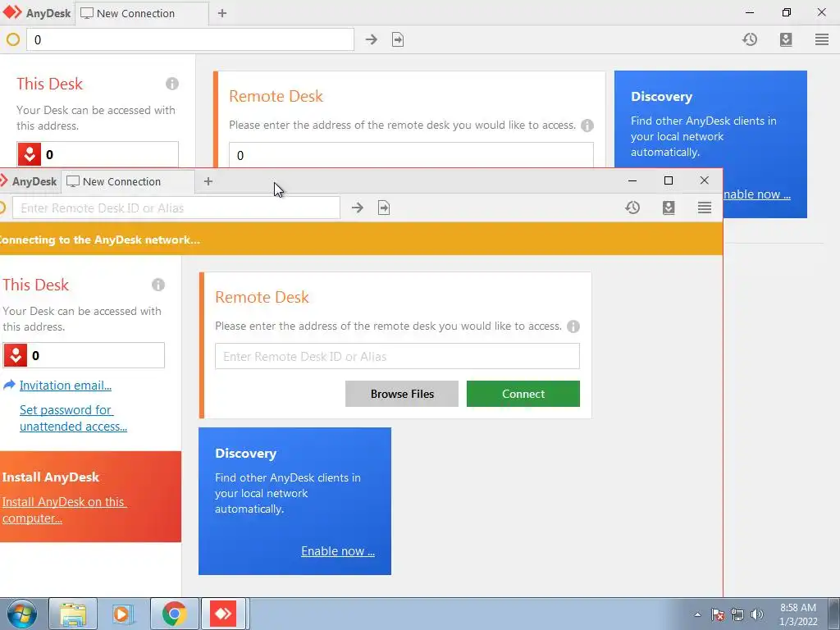Viewport: 840px width, 630px height.
Task: Click This Desk heading in back window
Action: 50,84
